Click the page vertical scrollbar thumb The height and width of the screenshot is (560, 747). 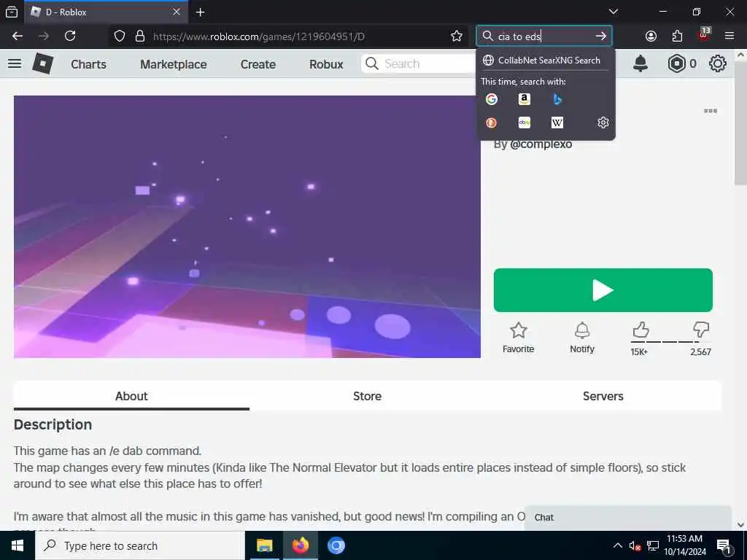(740, 123)
